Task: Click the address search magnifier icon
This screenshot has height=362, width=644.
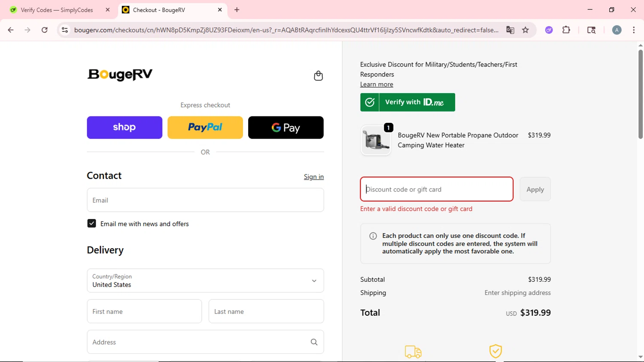Action: (x=314, y=342)
